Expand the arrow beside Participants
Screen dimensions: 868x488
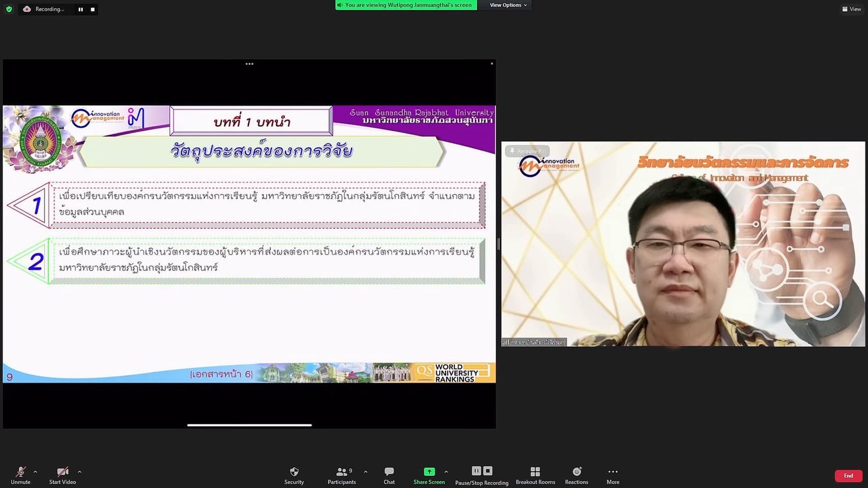point(365,472)
